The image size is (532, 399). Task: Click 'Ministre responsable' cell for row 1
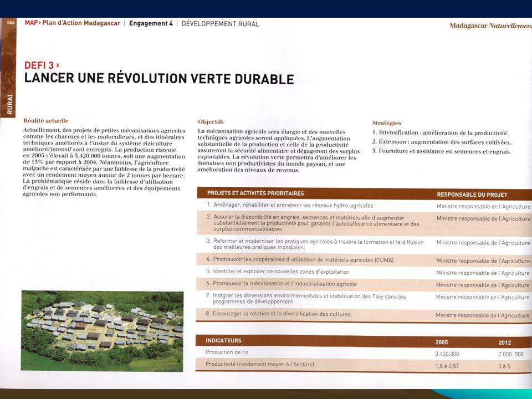pyautogui.click(x=483, y=206)
